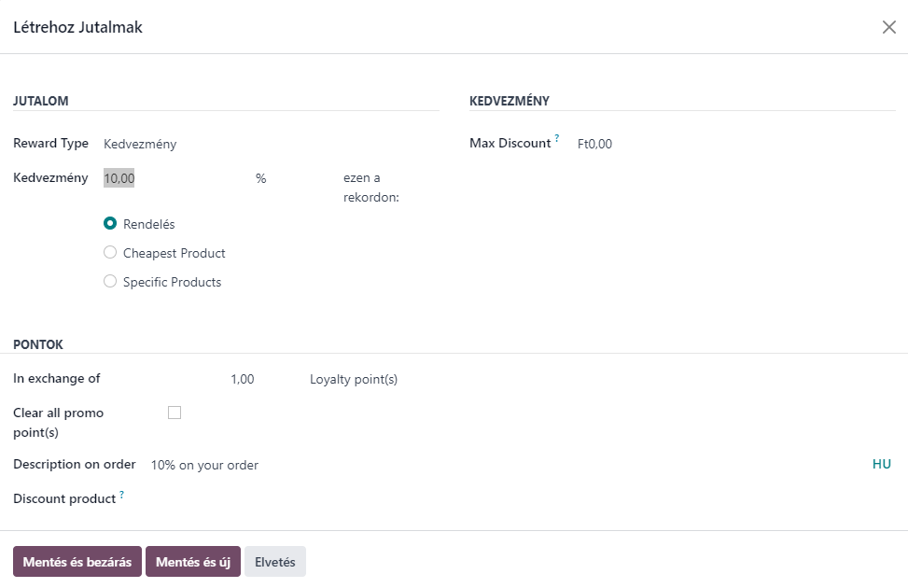This screenshot has height=588, width=908.
Task: Click the Kedvezmény 10,00 value field
Action: 175,178
